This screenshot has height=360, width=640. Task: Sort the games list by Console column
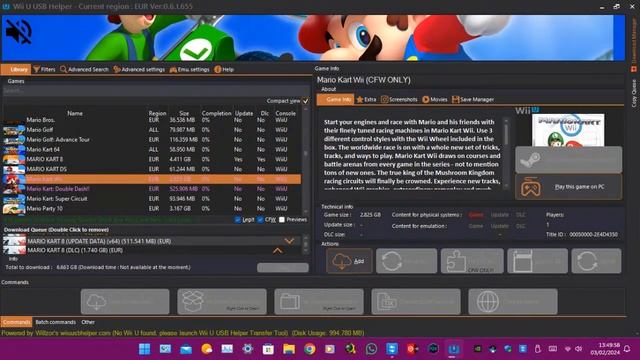[x=285, y=113]
